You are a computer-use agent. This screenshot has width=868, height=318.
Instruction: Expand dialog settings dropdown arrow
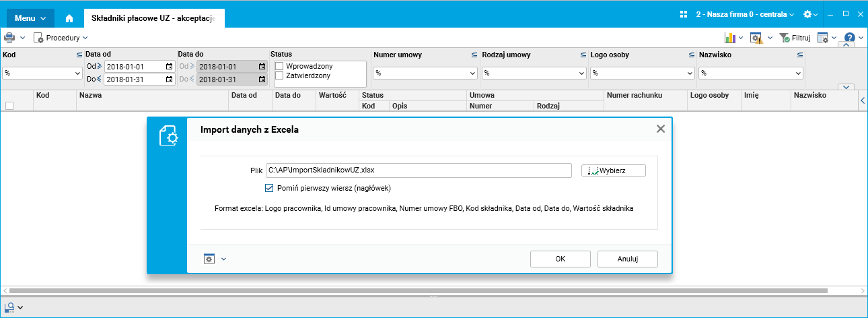[223, 259]
